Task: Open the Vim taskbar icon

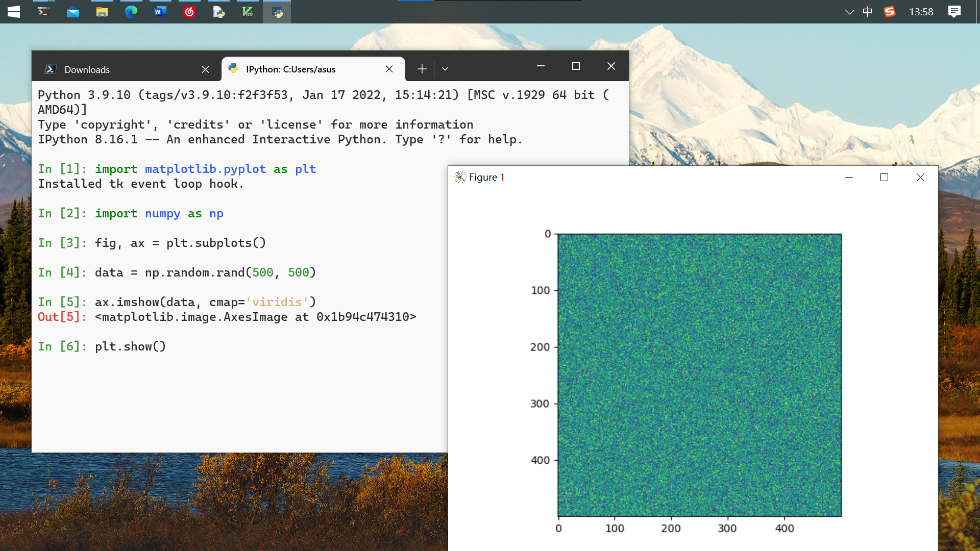Action: [x=248, y=12]
